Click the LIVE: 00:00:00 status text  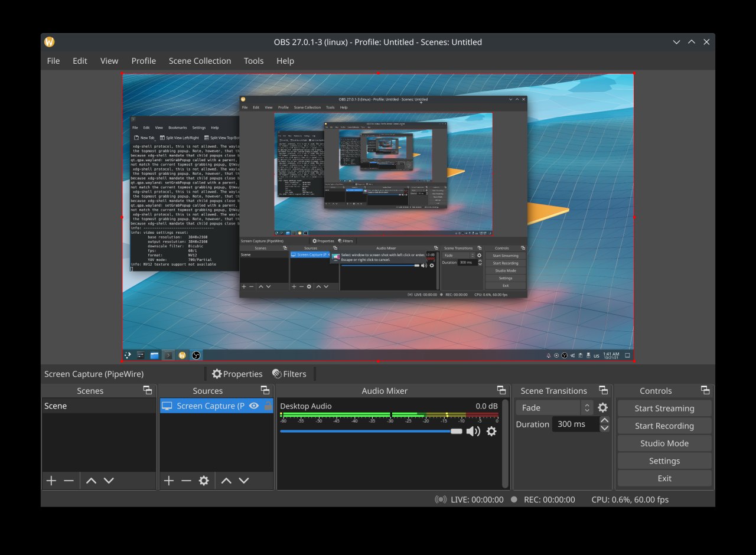pos(477,500)
